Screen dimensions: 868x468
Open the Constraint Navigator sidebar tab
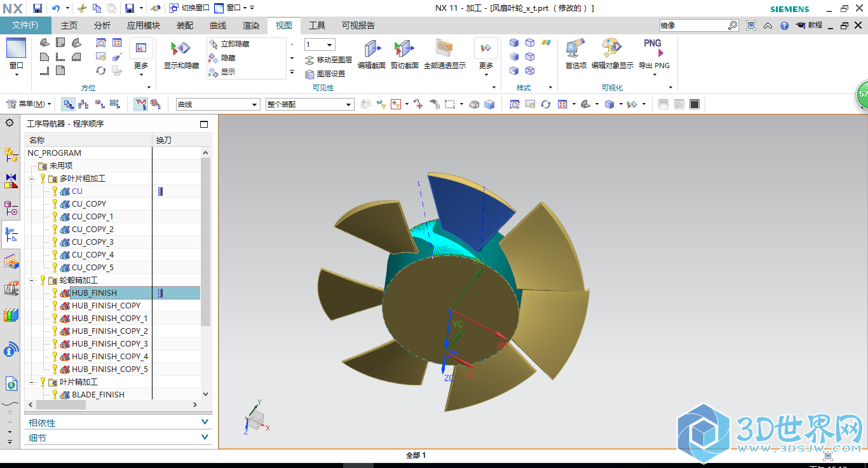click(x=11, y=181)
